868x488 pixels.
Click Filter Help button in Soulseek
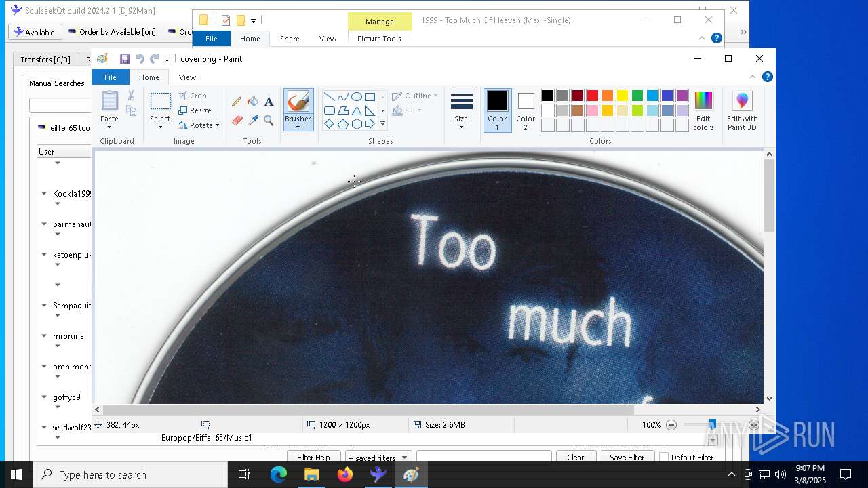[313, 457]
